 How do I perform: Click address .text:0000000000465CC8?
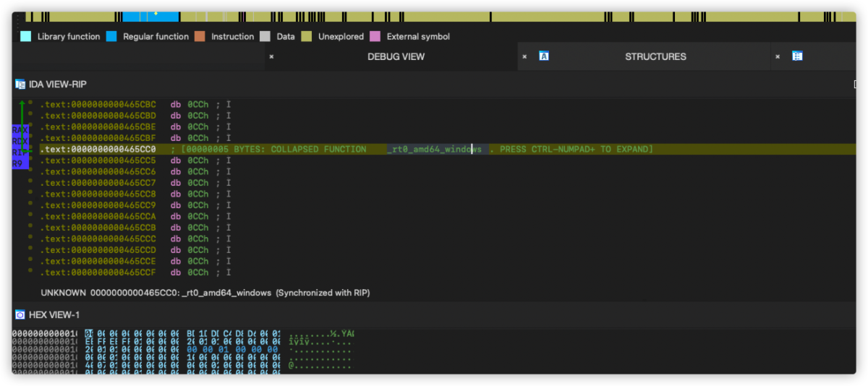coord(98,194)
